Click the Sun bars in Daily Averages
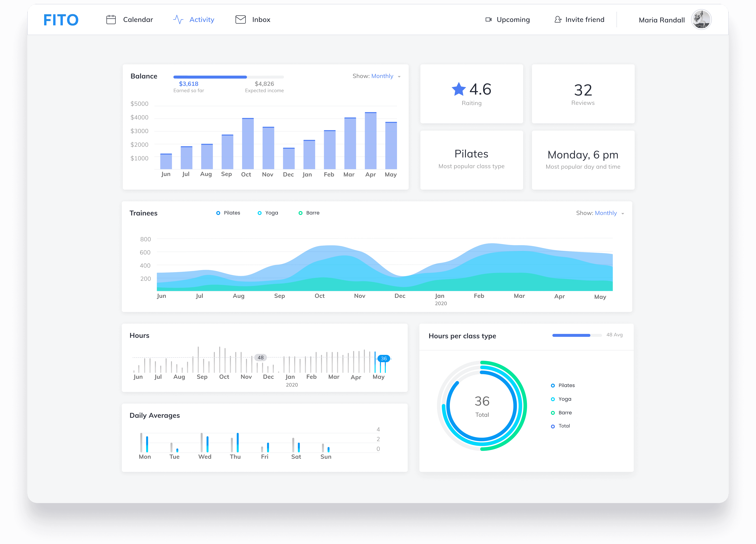 pos(326,448)
